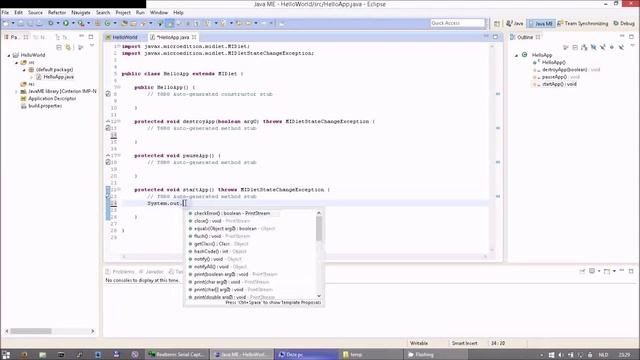
Task: Click the Open Type toolbar icon
Action: point(124,23)
